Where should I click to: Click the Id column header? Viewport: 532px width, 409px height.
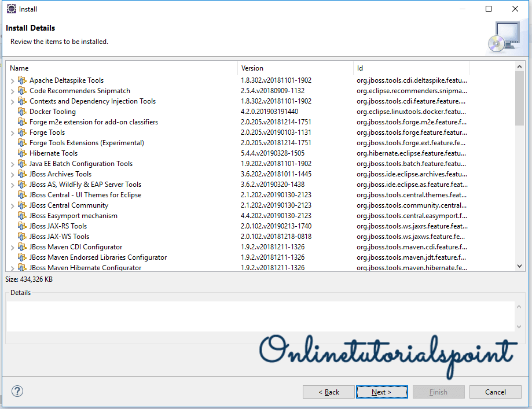point(411,68)
